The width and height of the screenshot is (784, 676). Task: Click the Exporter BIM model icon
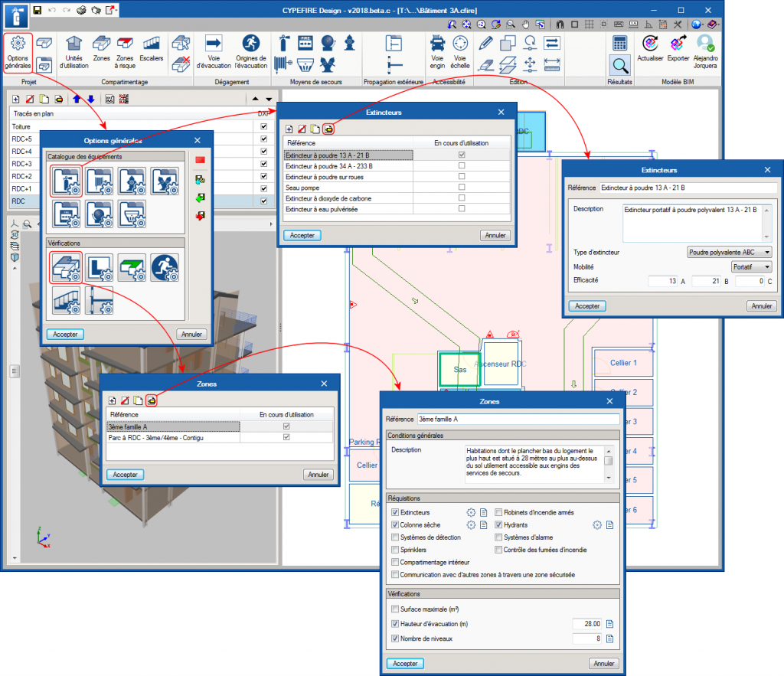[678, 49]
